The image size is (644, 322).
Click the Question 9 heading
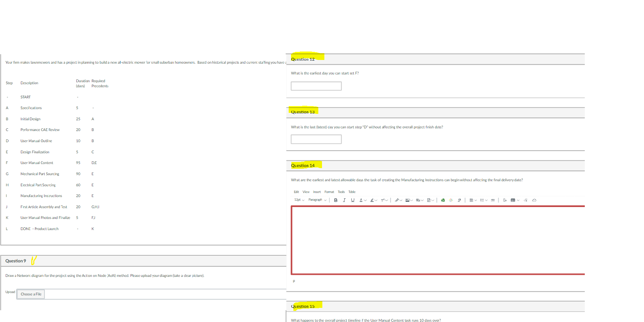[15, 261]
